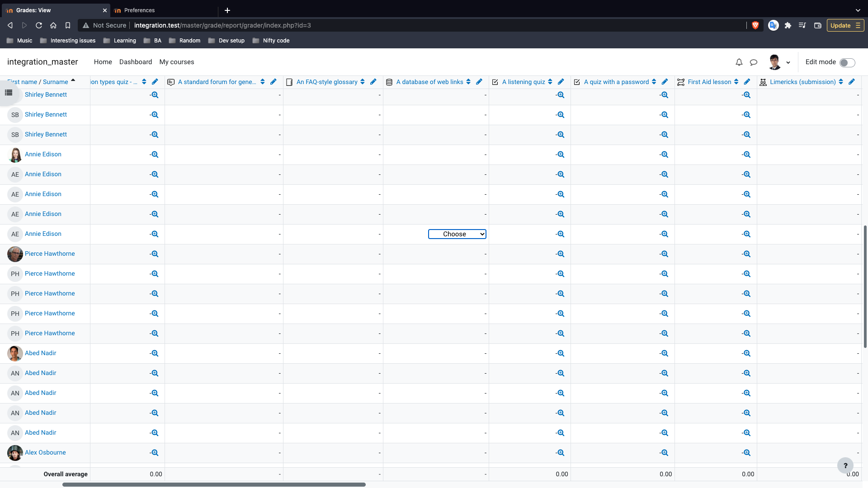This screenshot has width=868, height=488.
Task: Go to Home in top navigation
Action: pyautogui.click(x=103, y=62)
